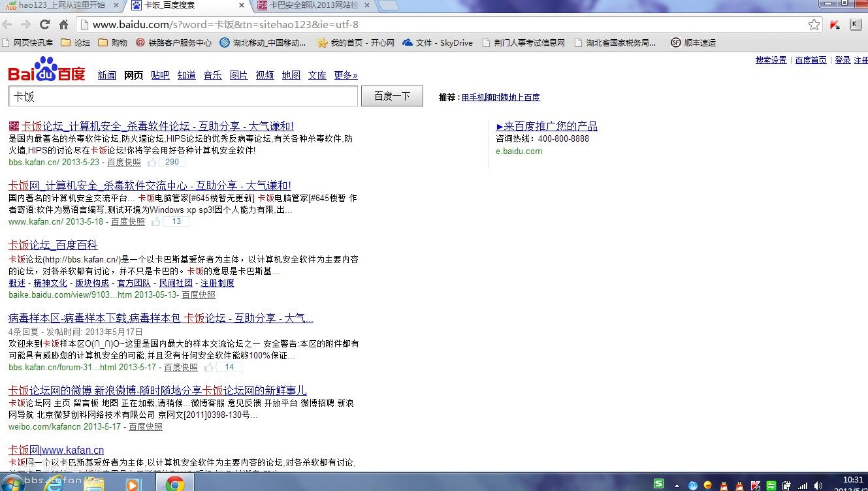Switch to Baidu 视频 search category
Screen dimensions: 868x491
[x=265, y=75]
